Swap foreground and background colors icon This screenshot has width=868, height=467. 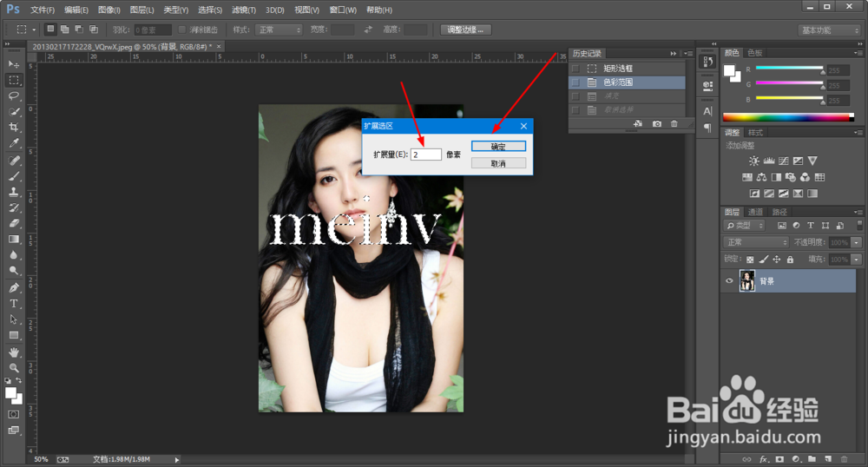coord(19,380)
